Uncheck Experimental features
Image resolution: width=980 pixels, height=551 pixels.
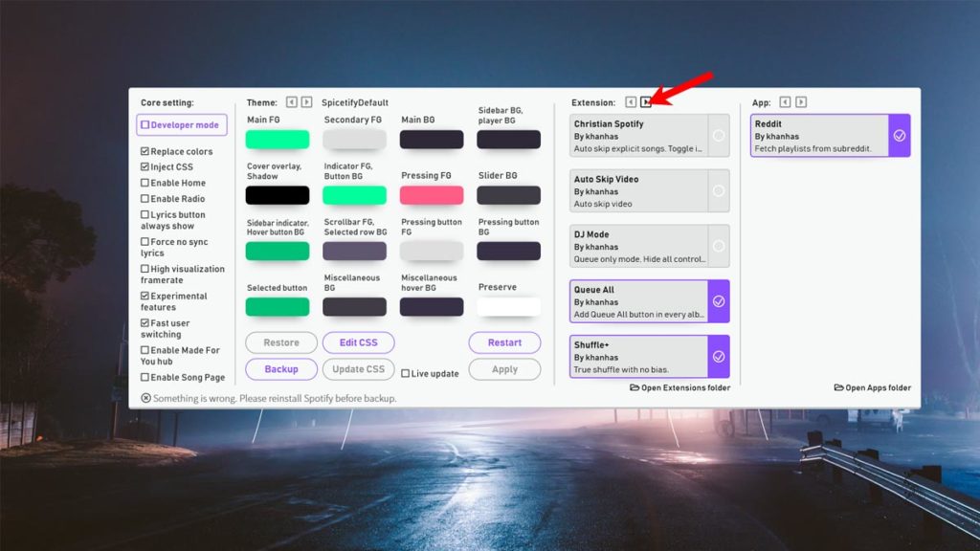point(145,296)
